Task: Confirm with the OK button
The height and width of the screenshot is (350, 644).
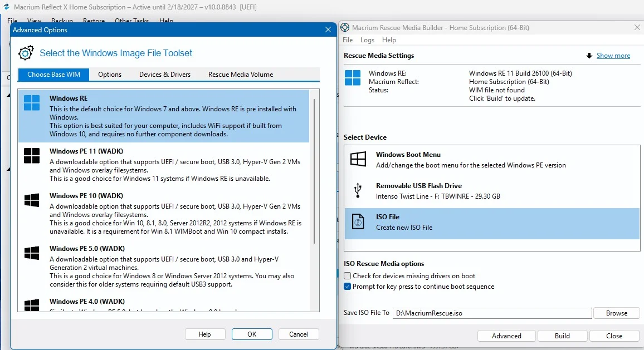Action: (x=252, y=334)
